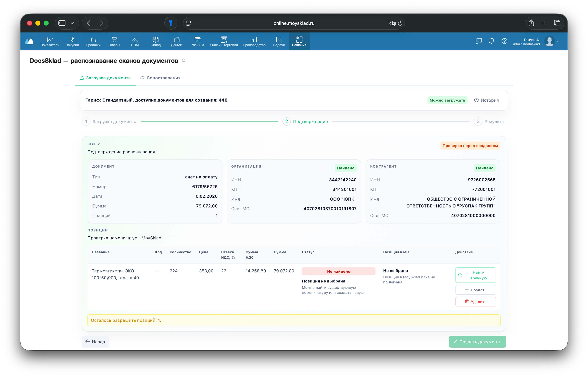This screenshot has height=377, width=588.
Task: Reload the page in Safari
Action: (400, 23)
